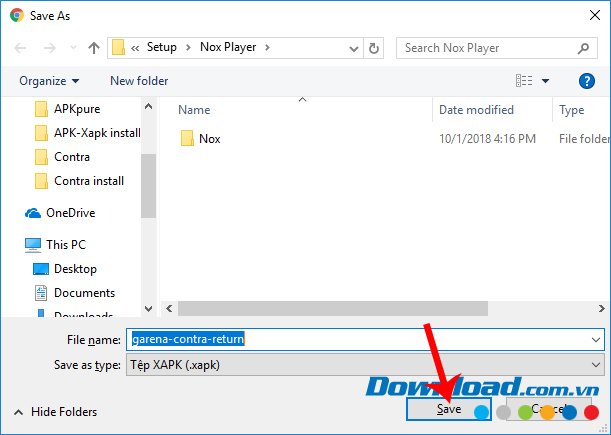Viewport: 611px width, 435px height.
Task: Click the file list horizontal scrollbar thumb
Action: pos(333,309)
